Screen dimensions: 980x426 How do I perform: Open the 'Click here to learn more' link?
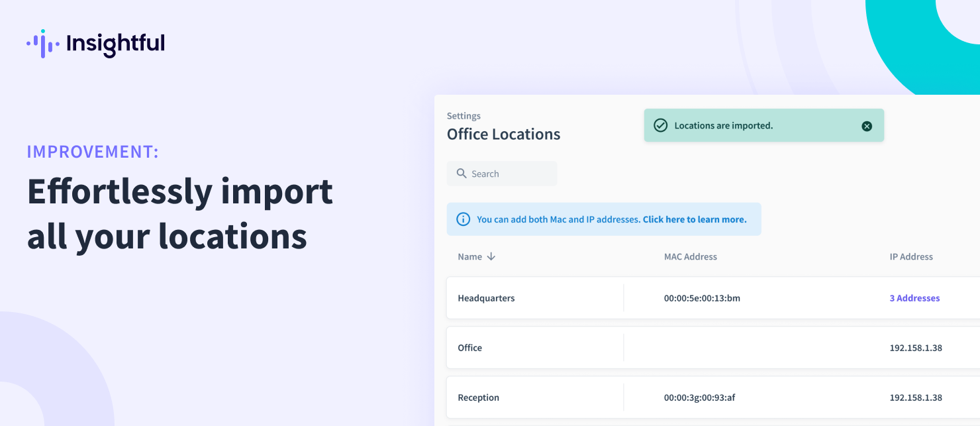click(x=695, y=219)
